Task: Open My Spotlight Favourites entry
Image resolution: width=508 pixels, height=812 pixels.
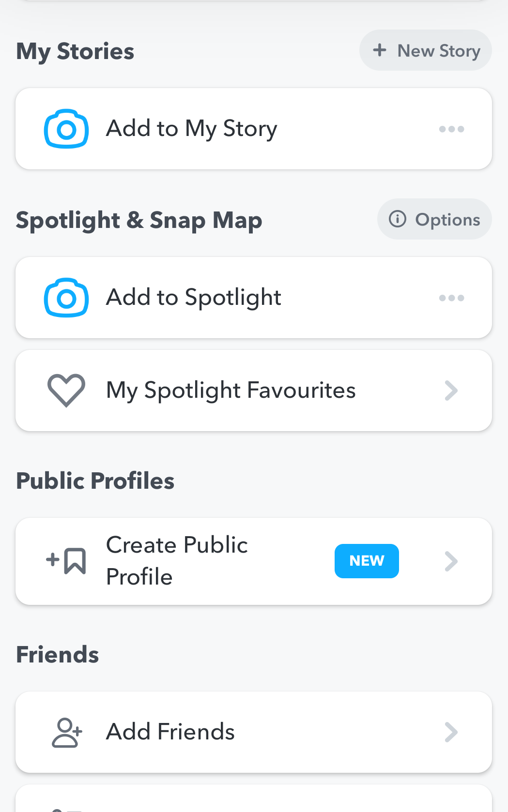Action: click(x=254, y=391)
